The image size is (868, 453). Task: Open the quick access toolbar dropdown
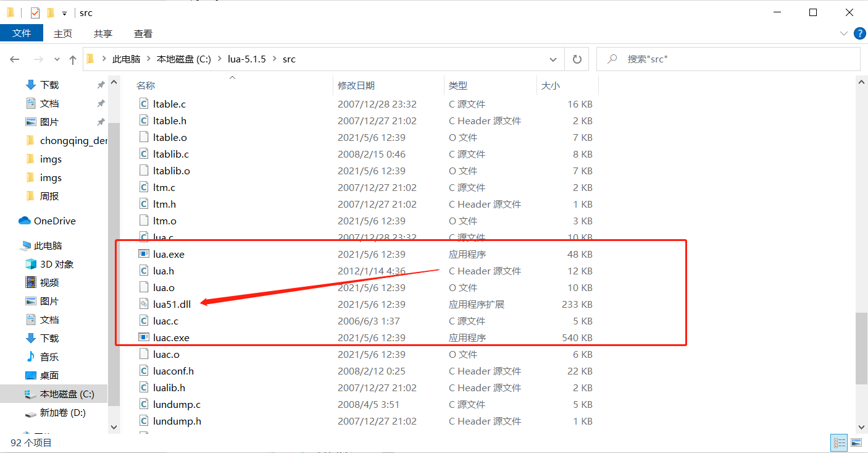(64, 12)
